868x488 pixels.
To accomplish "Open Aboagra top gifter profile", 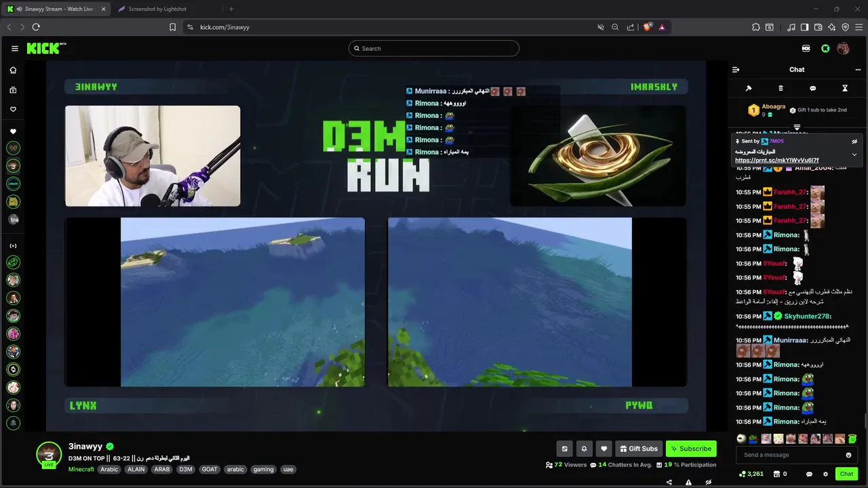I will pyautogui.click(x=773, y=106).
